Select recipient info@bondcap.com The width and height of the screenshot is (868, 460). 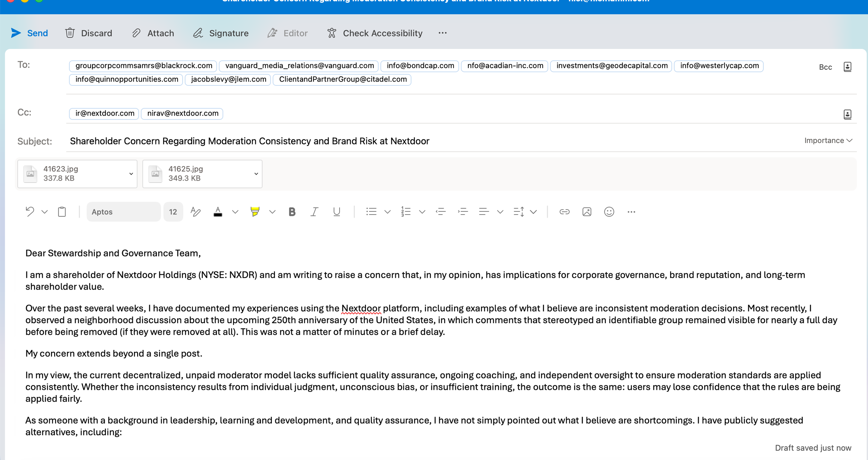pos(420,66)
